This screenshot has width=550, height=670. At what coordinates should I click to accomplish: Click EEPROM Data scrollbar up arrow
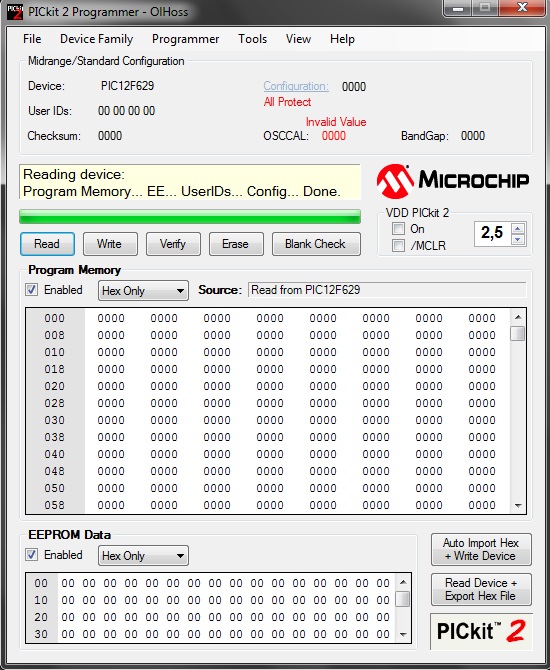(403, 582)
